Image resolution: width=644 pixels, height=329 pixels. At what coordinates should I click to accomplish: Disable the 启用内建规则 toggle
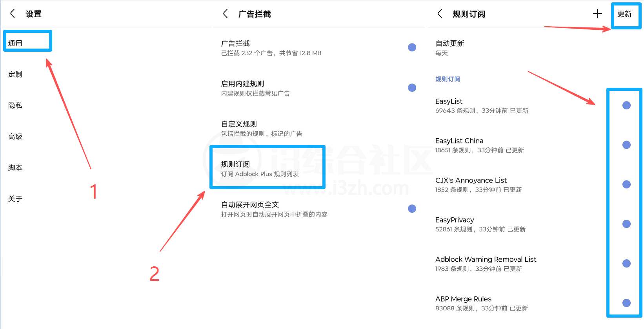(412, 88)
